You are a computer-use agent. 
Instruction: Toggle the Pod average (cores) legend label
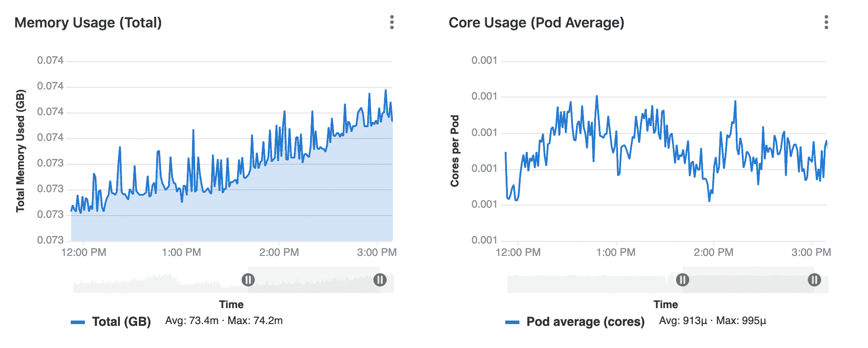pos(585,322)
